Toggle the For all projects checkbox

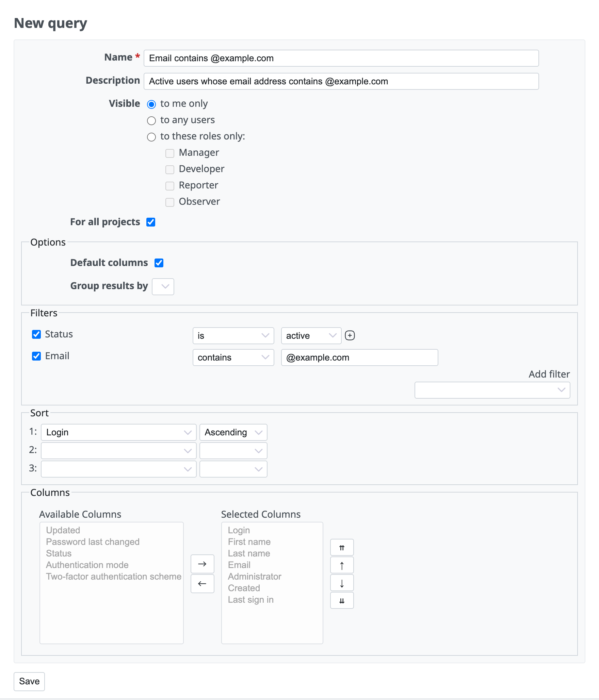[151, 222]
